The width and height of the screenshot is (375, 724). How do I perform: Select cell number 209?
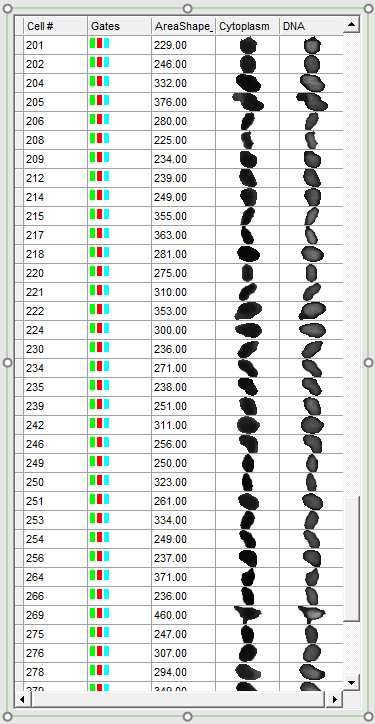click(35, 159)
